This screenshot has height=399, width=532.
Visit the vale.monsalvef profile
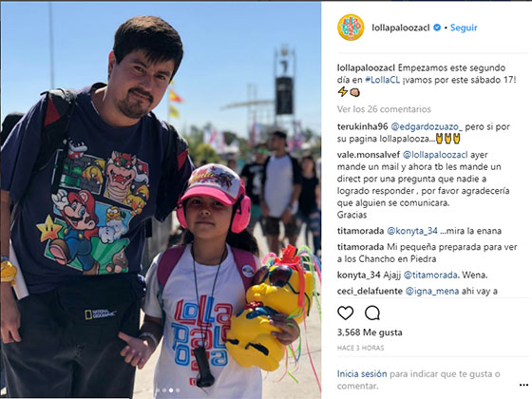(369, 155)
